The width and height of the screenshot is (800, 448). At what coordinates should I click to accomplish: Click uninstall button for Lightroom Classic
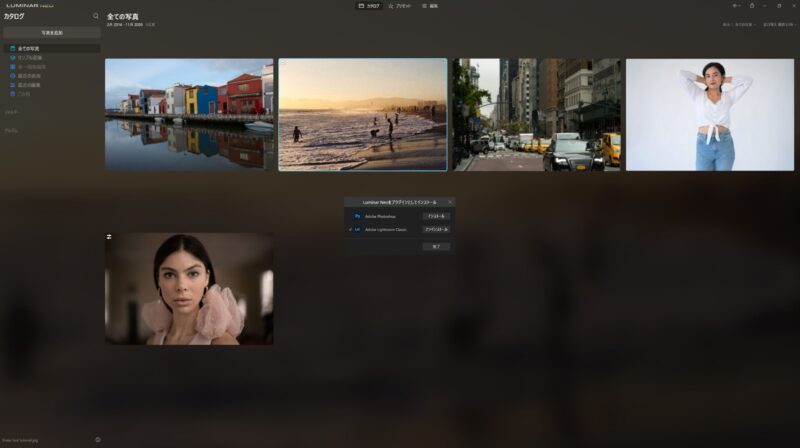(435, 229)
